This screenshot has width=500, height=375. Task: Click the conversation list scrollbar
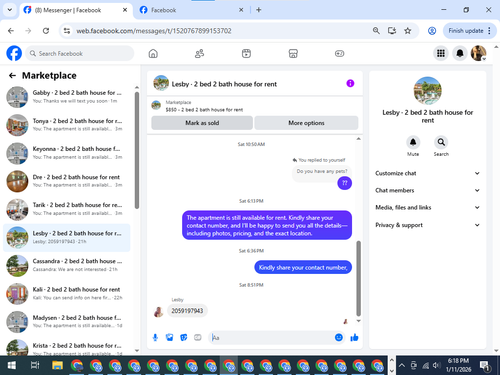point(137,150)
